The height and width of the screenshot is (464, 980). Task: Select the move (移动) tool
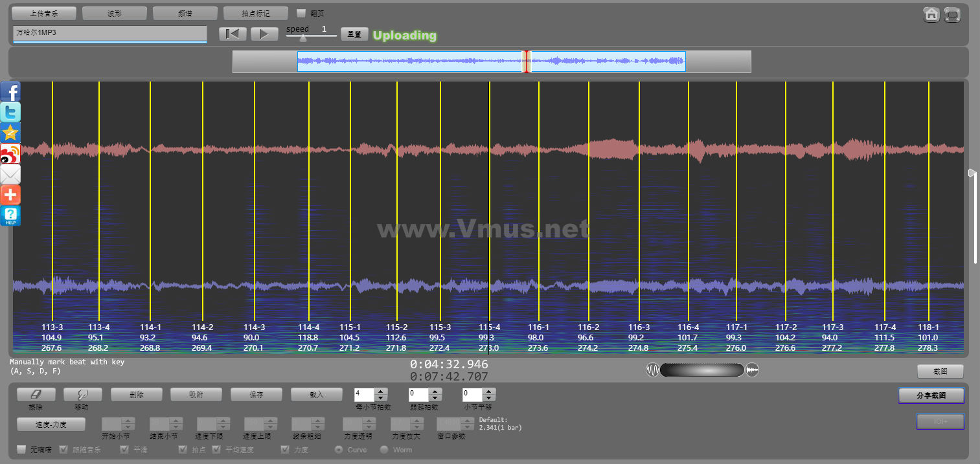point(81,394)
